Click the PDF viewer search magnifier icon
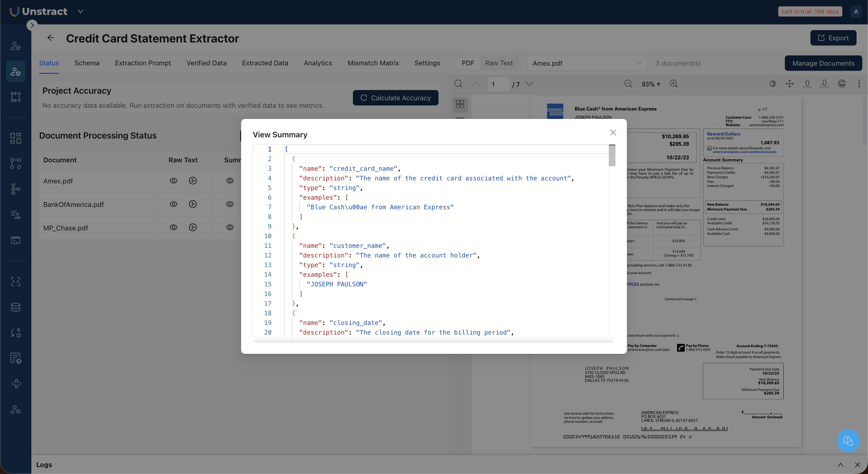This screenshot has width=868, height=474. pos(458,84)
